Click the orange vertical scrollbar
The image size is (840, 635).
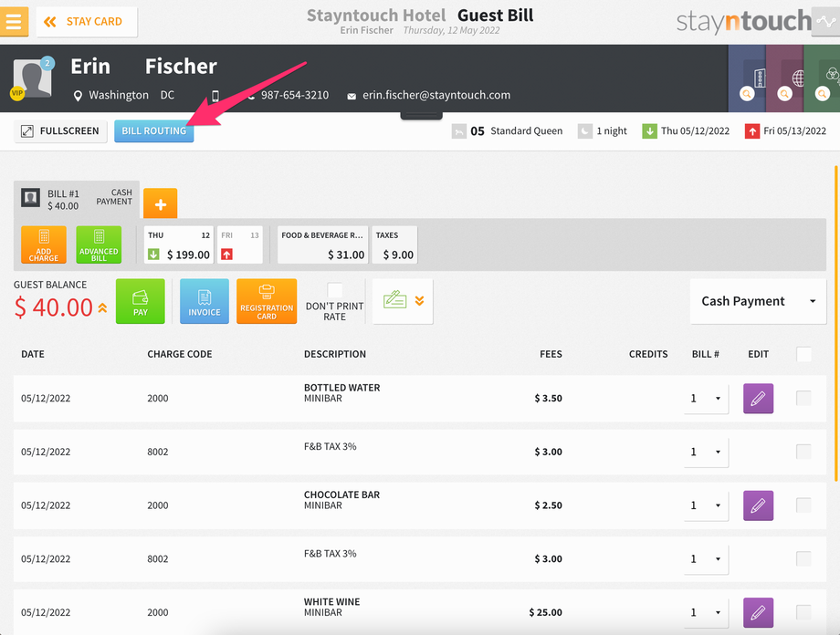[835, 323]
